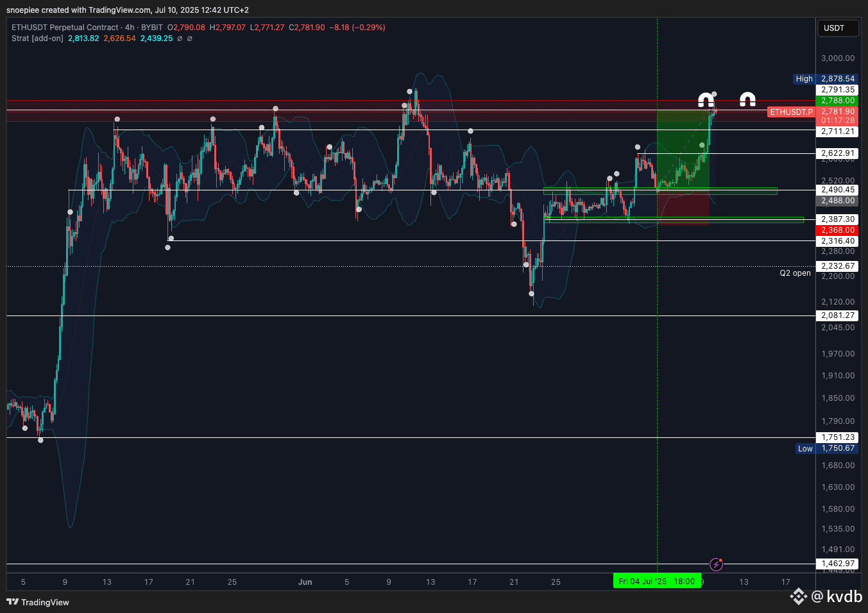Click the Low price label 1,750.67
Image resolution: width=868 pixels, height=613 pixels.
[838, 448]
